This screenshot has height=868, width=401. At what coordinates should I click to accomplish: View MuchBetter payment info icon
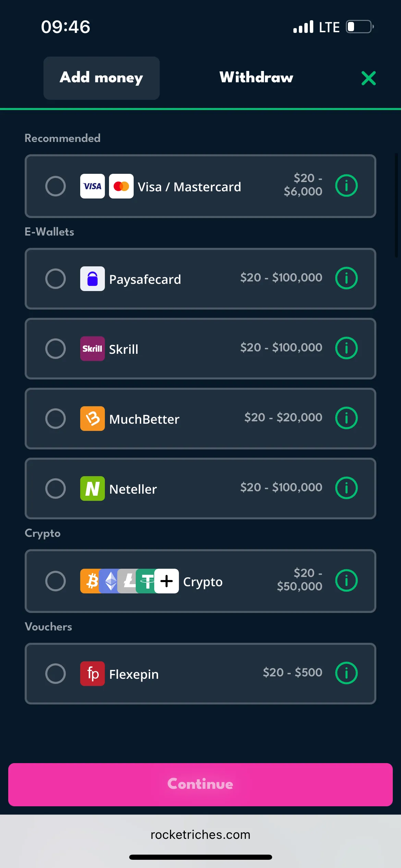coord(346,418)
